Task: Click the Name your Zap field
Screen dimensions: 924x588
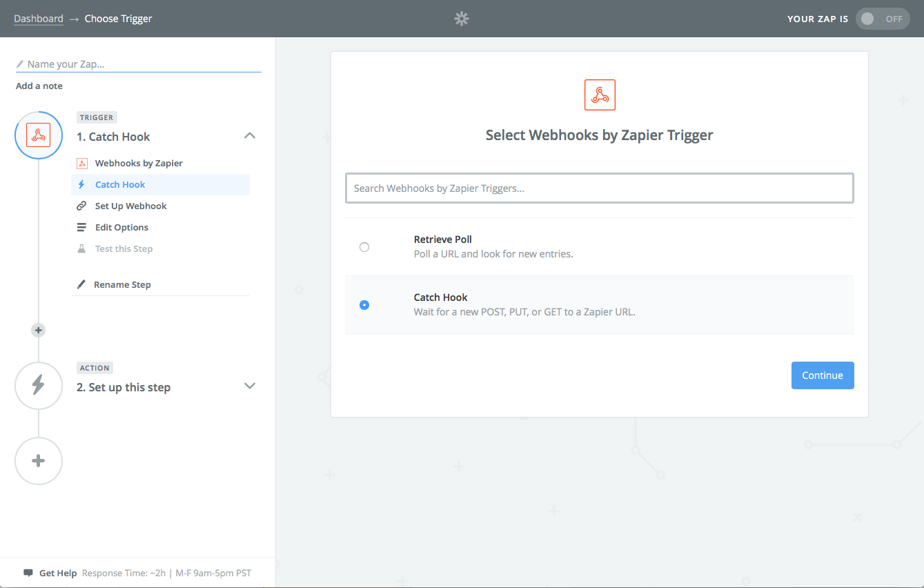Action: 138,64
